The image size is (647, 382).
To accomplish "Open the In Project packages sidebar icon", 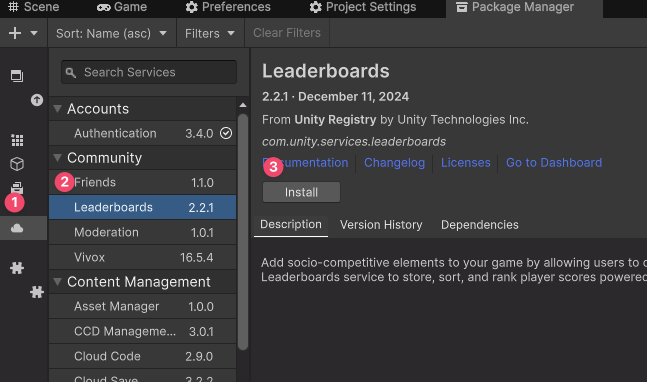I will tap(17, 76).
